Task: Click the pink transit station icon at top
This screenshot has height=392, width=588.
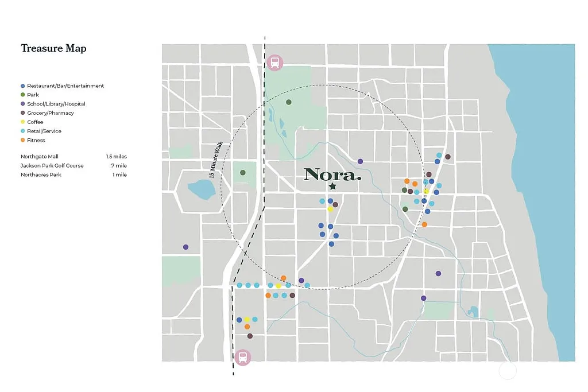Action: pos(275,62)
